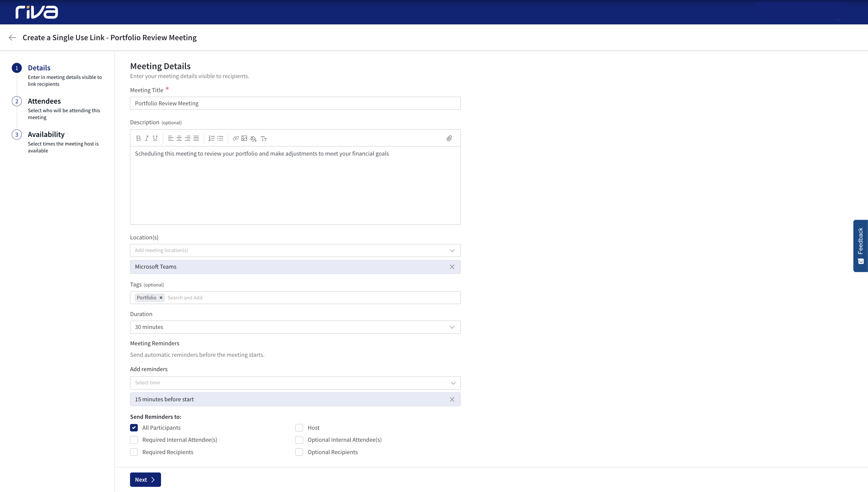The width and height of the screenshot is (868, 492).
Task: Open the Select time reminders dropdown
Action: tap(295, 383)
